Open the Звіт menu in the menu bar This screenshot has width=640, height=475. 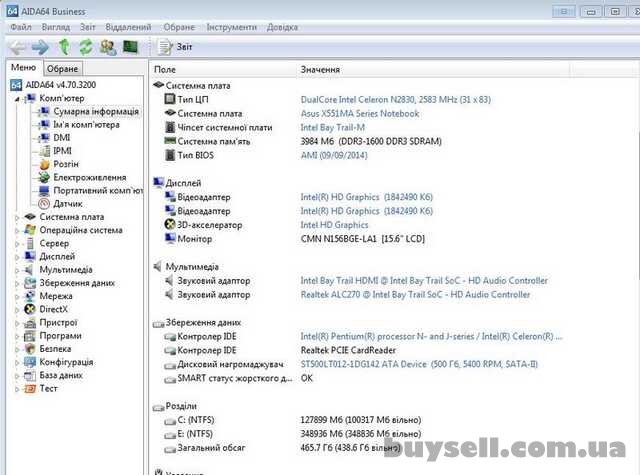[87, 27]
